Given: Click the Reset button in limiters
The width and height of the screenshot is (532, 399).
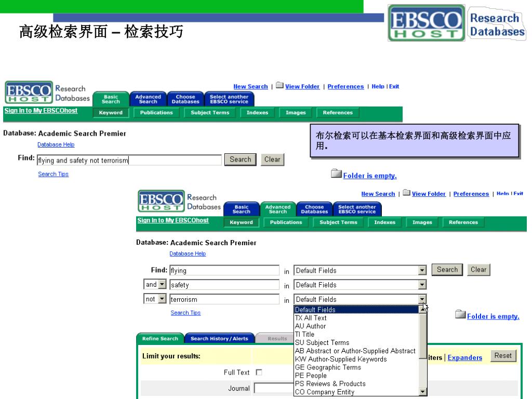Looking at the screenshot, I should (503, 355).
